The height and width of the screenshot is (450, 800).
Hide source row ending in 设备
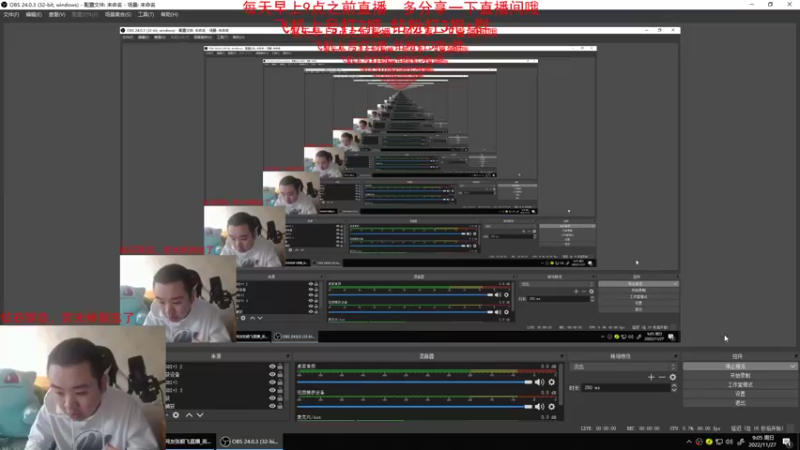click(272, 374)
